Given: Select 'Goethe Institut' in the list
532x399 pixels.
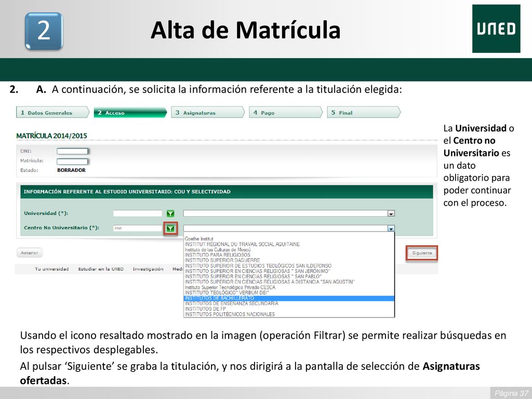Looking at the screenshot, I should click(289, 239).
